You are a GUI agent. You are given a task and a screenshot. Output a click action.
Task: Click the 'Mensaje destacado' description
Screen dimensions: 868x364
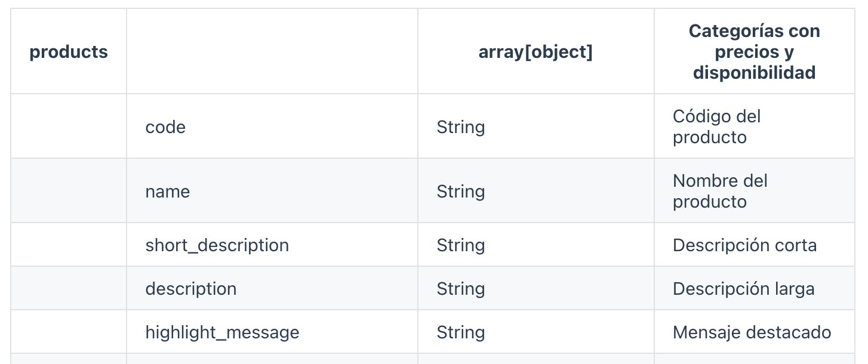click(752, 332)
